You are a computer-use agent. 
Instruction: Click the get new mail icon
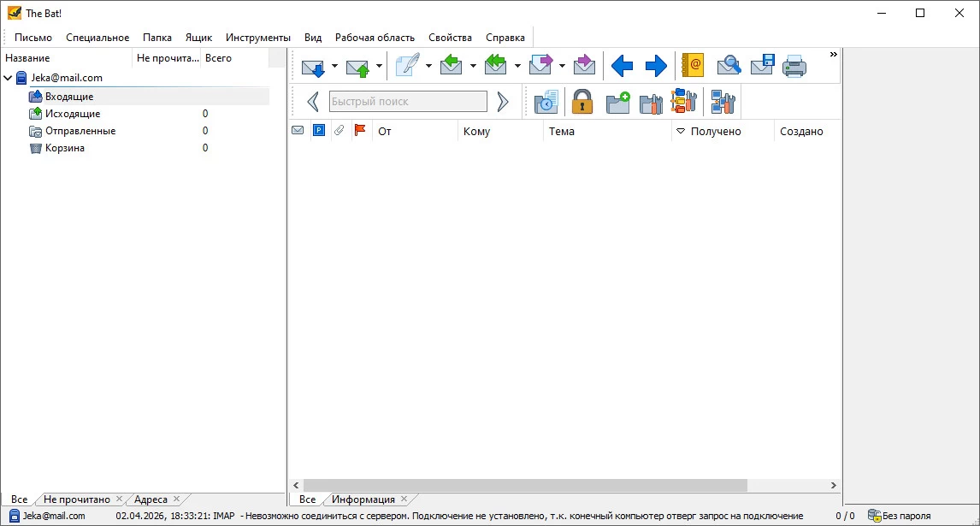313,66
